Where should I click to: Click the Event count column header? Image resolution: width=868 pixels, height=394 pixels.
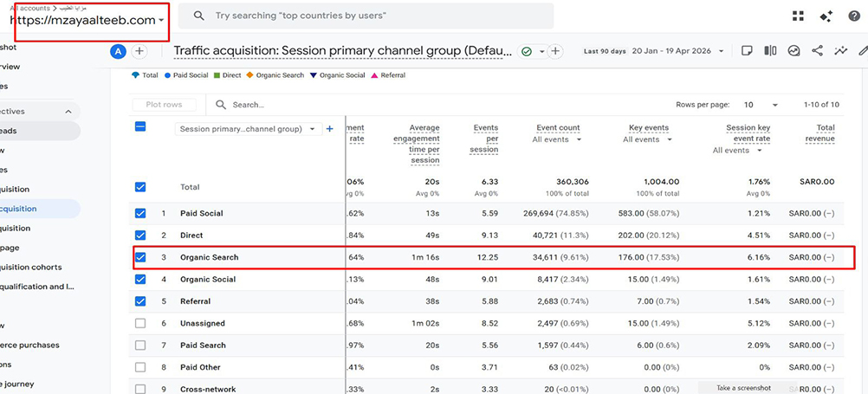[x=558, y=128]
